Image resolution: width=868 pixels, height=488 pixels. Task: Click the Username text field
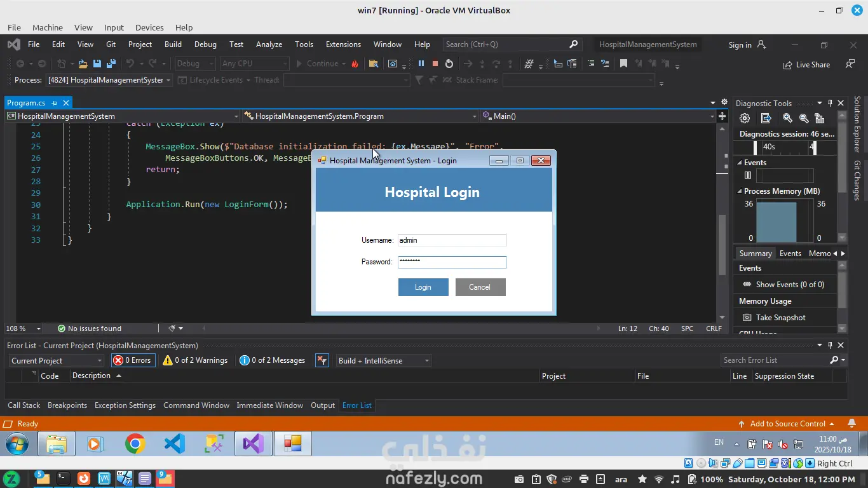[x=452, y=240]
